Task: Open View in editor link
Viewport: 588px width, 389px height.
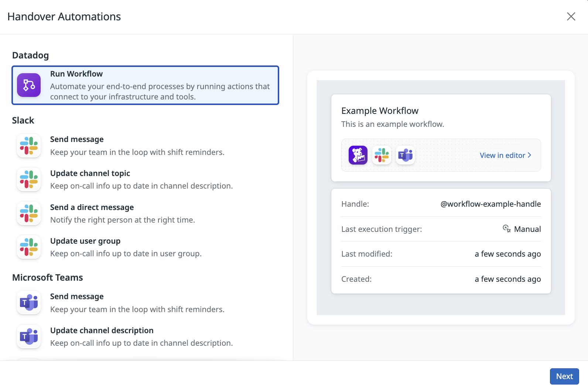Action: pyautogui.click(x=502, y=155)
